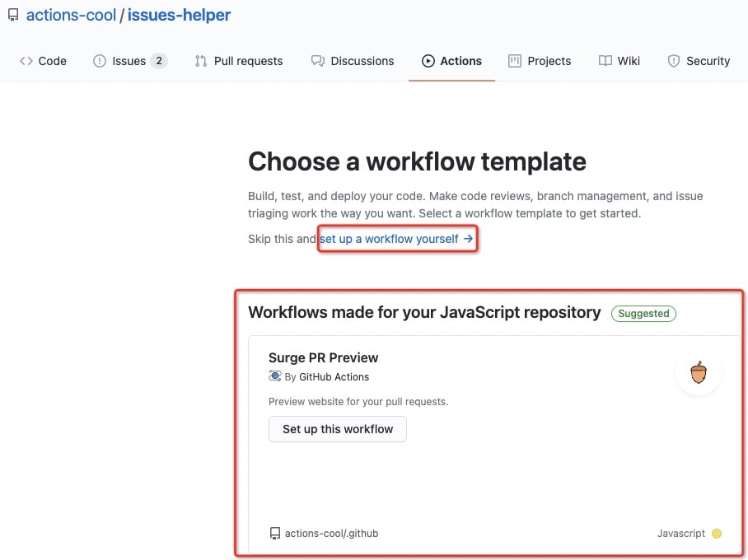This screenshot has height=560, width=748.
Task: Click the green Suggested badge
Action: (x=643, y=313)
